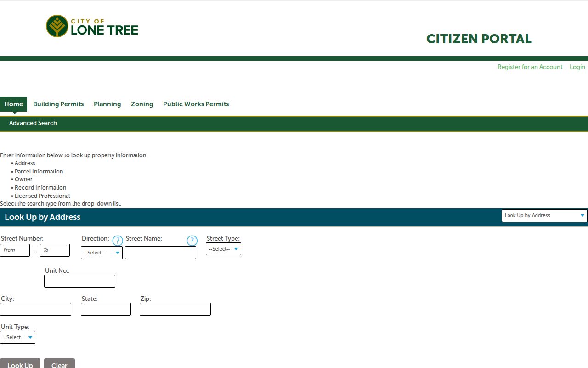Select the Zoning tab
Viewport: 588px width, 368px height.
142,104
